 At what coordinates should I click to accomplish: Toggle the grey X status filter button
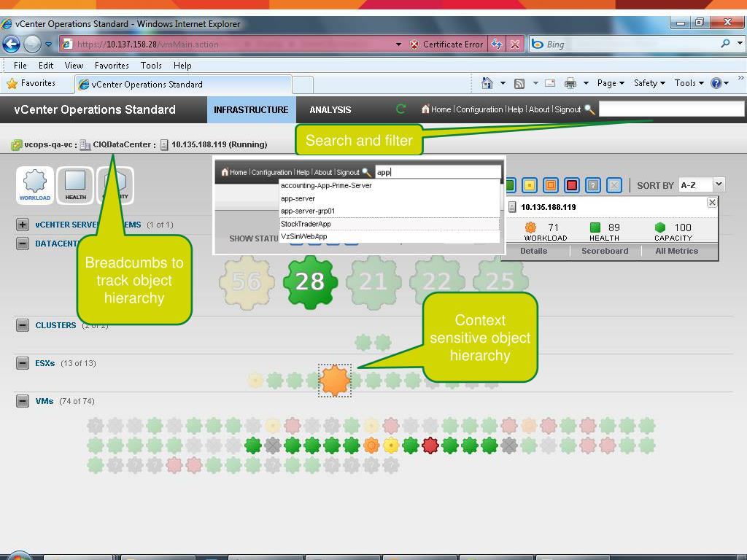coord(614,185)
